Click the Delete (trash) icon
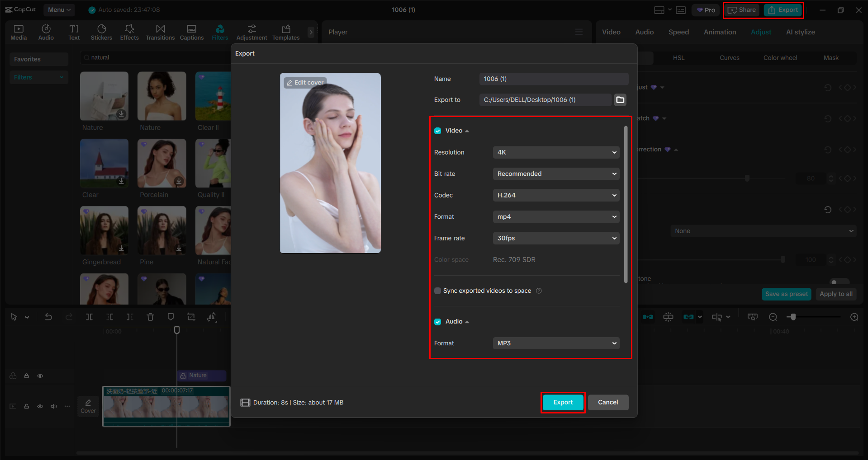 (x=150, y=317)
